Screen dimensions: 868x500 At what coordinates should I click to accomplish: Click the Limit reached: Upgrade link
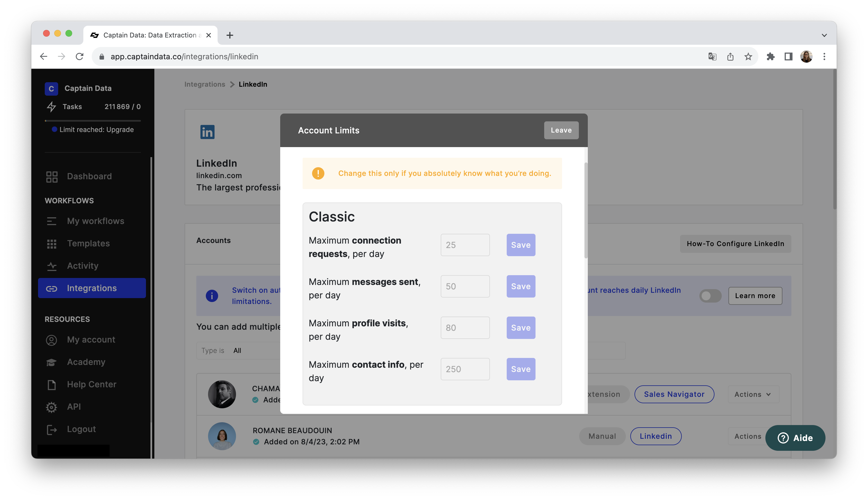tap(93, 129)
